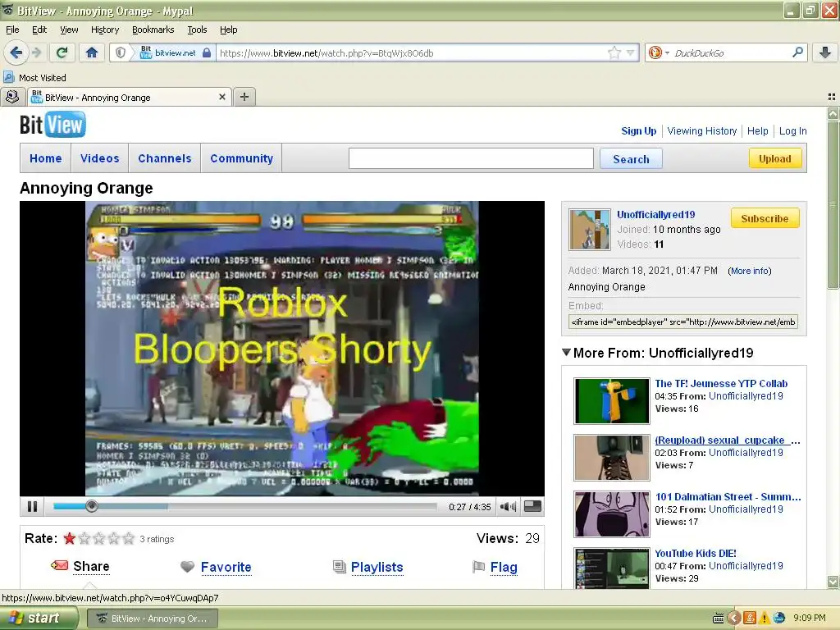Open the browser Home icon
The image size is (840, 630).
click(92, 52)
